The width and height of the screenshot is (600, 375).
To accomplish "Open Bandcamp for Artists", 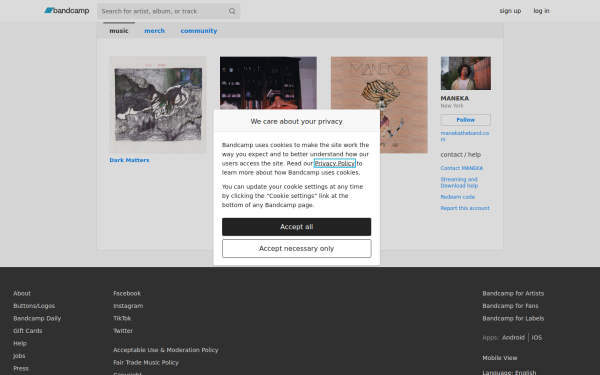I will tap(513, 293).
